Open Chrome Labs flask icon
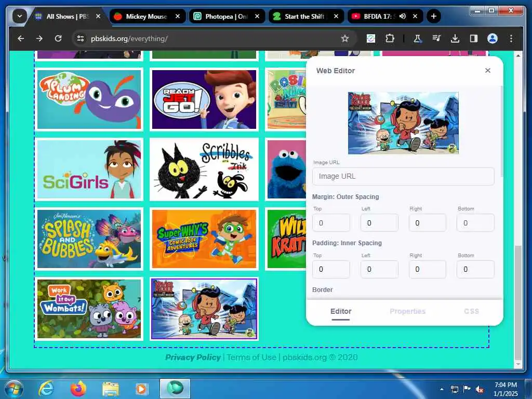Image resolution: width=532 pixels, height=399 pixels. 417,38
